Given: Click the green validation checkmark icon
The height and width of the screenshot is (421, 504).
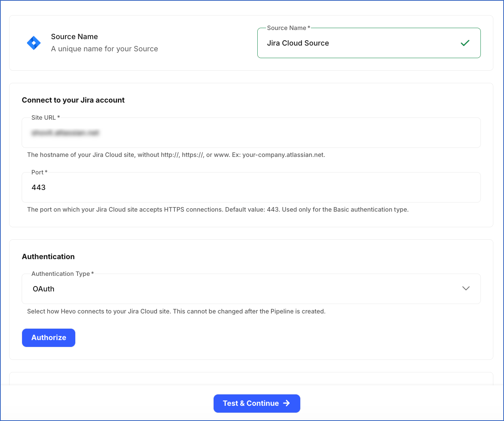Looking at the screenshot, I should point(465,43).
